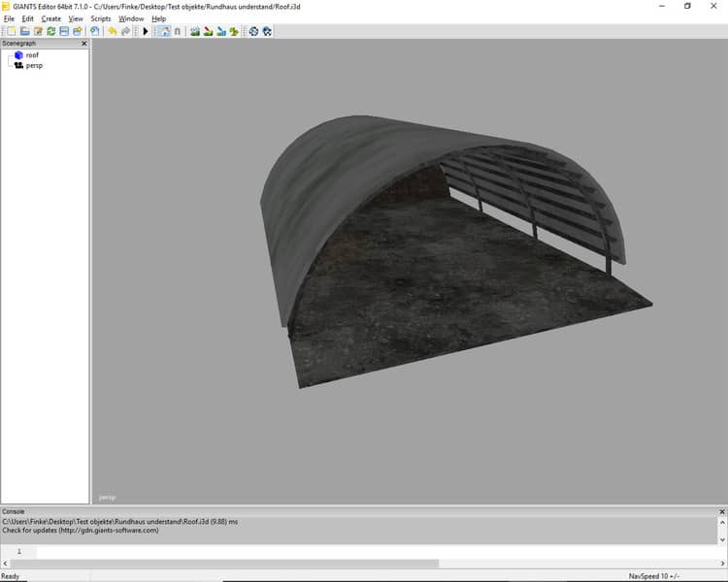This screenshot has width=728, height=582.
Task: Select the persp camera in Scenegraph
Action: (x=34, y=65)
